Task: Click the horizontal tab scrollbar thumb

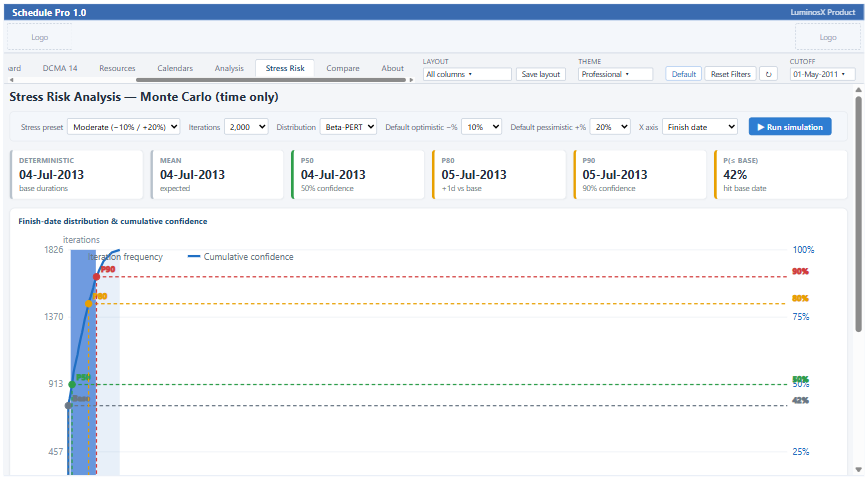Action: pyautogui.click(x=271, y=80)
